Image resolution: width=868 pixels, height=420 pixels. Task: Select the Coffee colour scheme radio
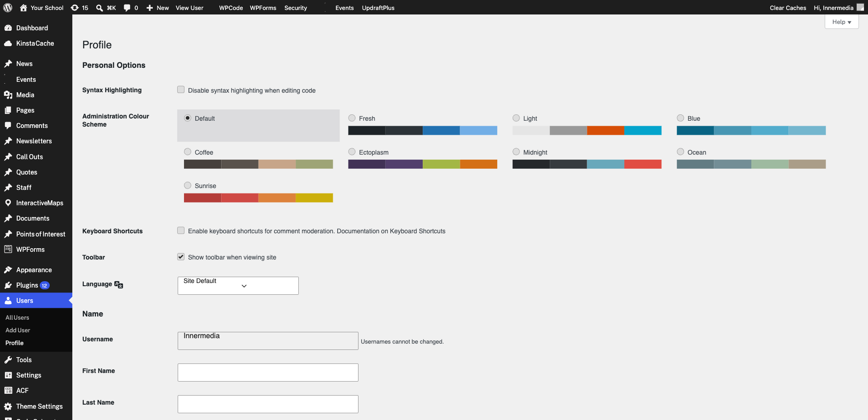point(188,152)
